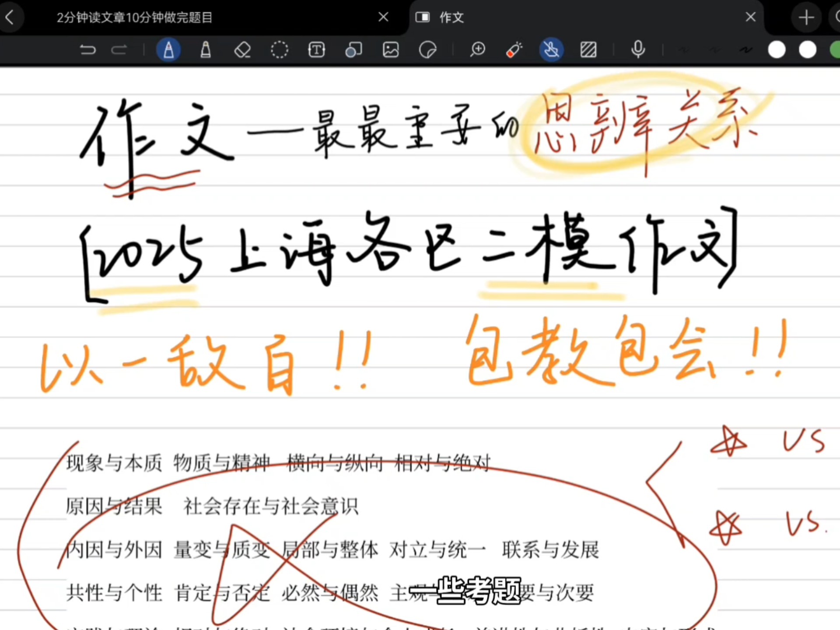Select the Pen tool
The width and height of the screenshot is (840, 630).
point(168,50)
